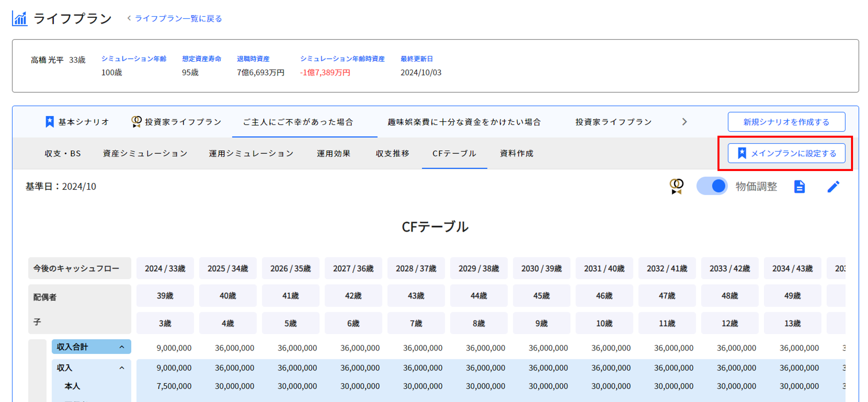Switch to the 収支推移 tab
The width and height of the screenshot is (868, 402).
[x=393, y=154]
